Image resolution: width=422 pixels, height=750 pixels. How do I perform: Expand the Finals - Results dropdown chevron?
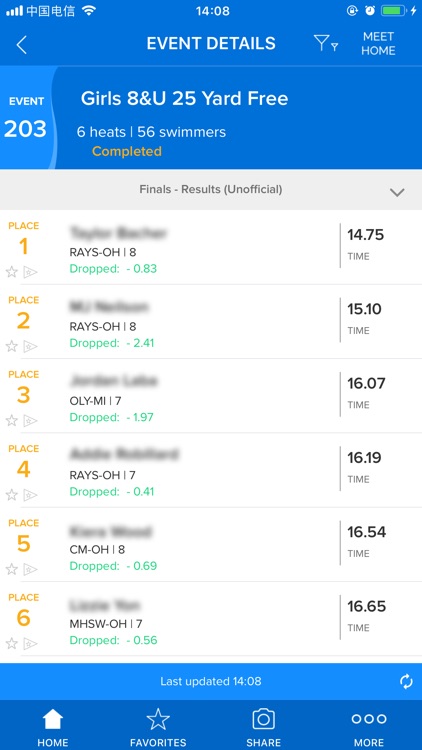[397, 192]
